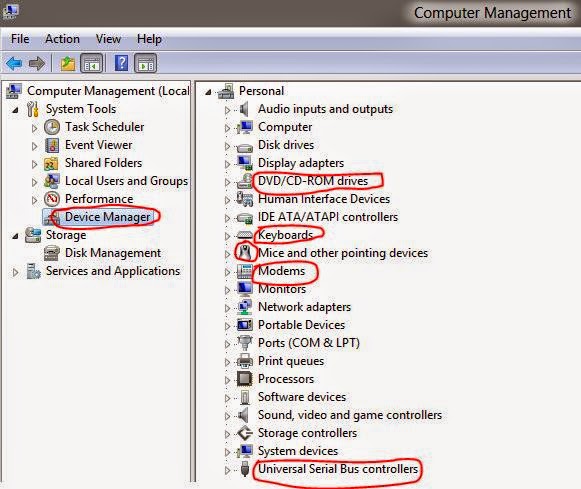The width and height of the screenshot is (581, 489).
Task: Select the Performance tree item
Action: [x=99, y=199]
